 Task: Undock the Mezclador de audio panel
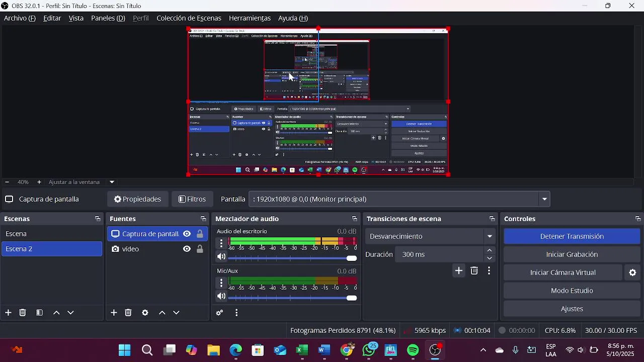(x=355, y=219)
